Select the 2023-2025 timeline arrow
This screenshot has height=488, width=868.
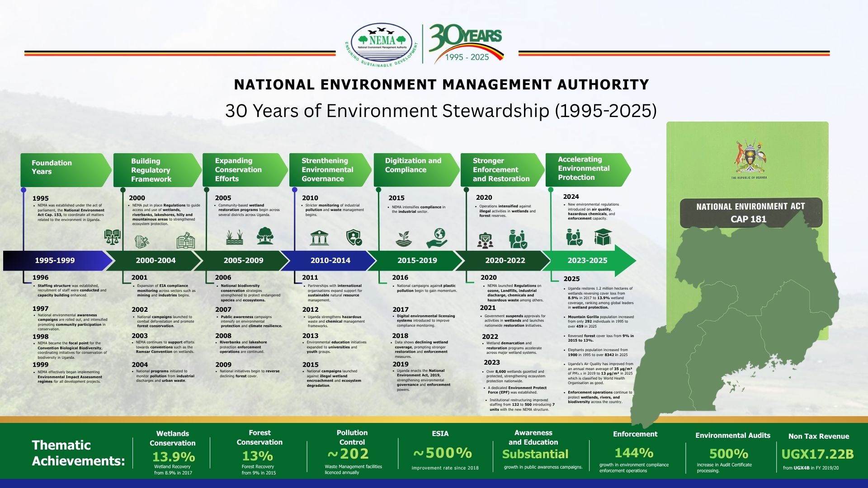(588, 261)
